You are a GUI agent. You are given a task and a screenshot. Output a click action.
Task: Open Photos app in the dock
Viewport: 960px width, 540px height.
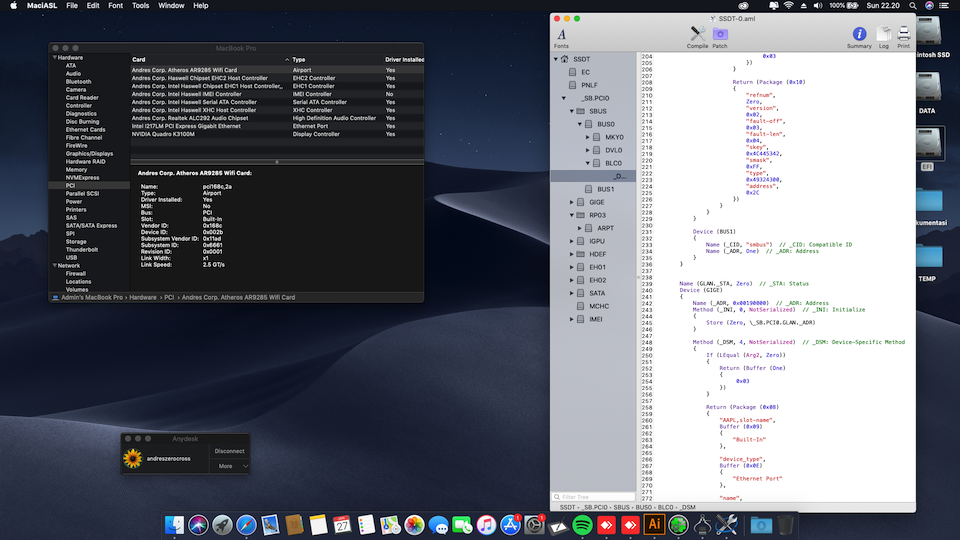(414, 525)
